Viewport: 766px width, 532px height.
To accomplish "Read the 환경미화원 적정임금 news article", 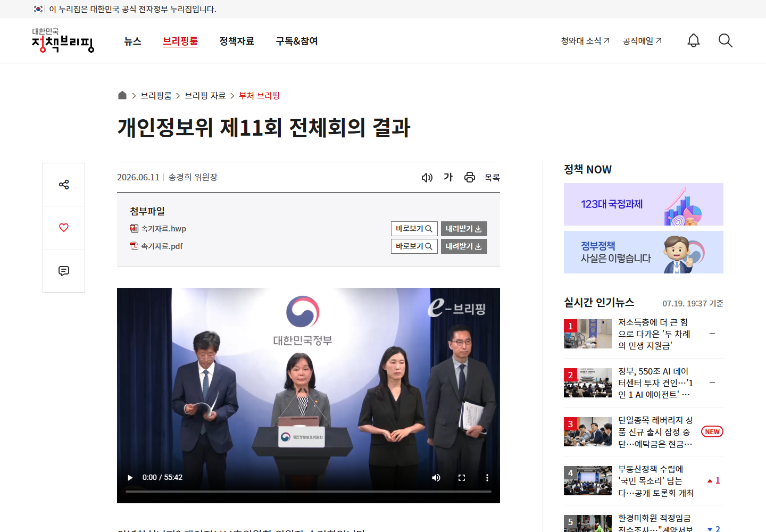I will pos(655,523).
